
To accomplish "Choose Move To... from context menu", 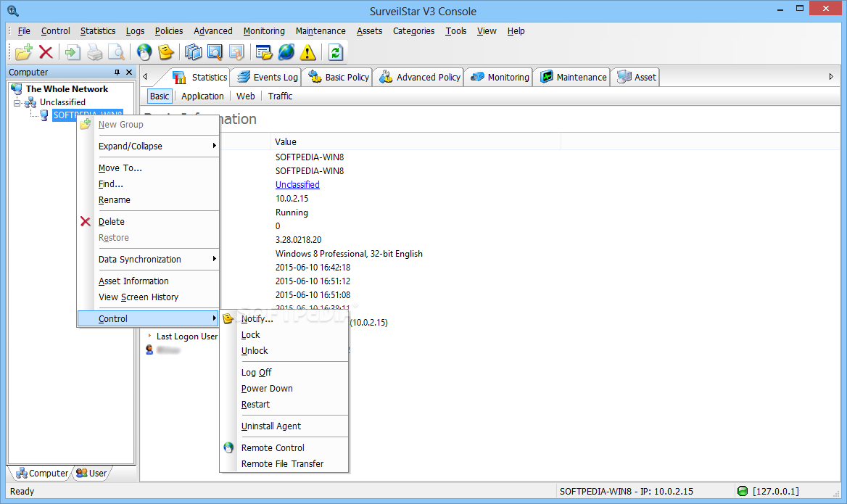I will [x=149, y=168].
